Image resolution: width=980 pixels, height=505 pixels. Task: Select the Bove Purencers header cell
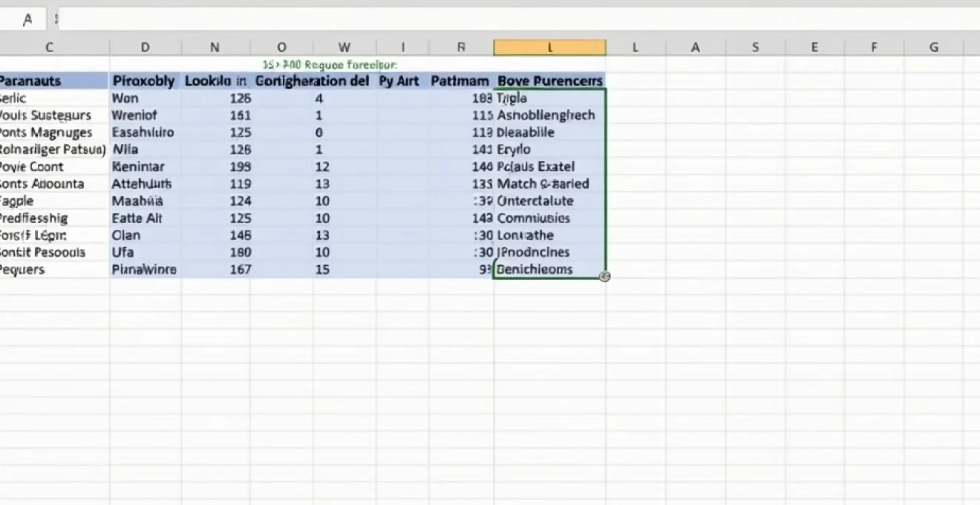point(549,80)
